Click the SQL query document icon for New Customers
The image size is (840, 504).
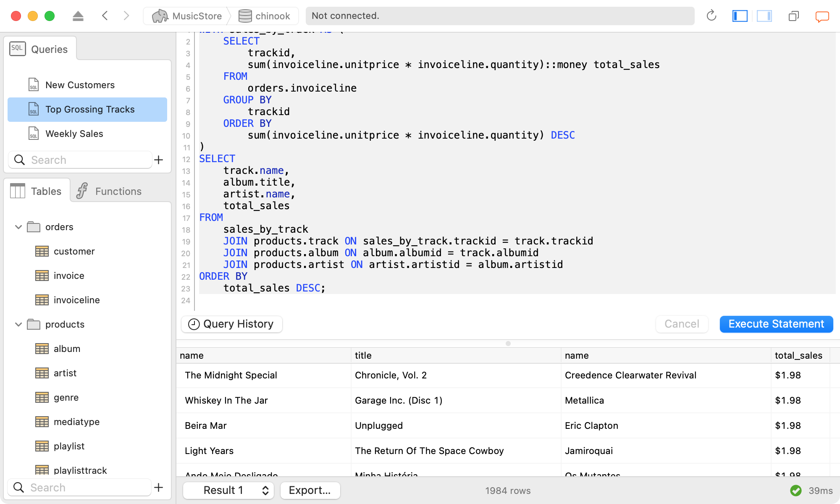34,84
